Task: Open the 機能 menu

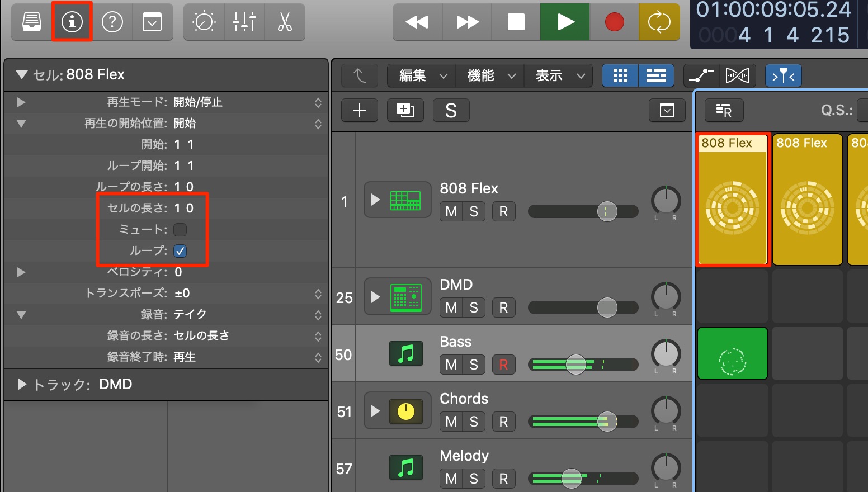Action: coord(490,75)
